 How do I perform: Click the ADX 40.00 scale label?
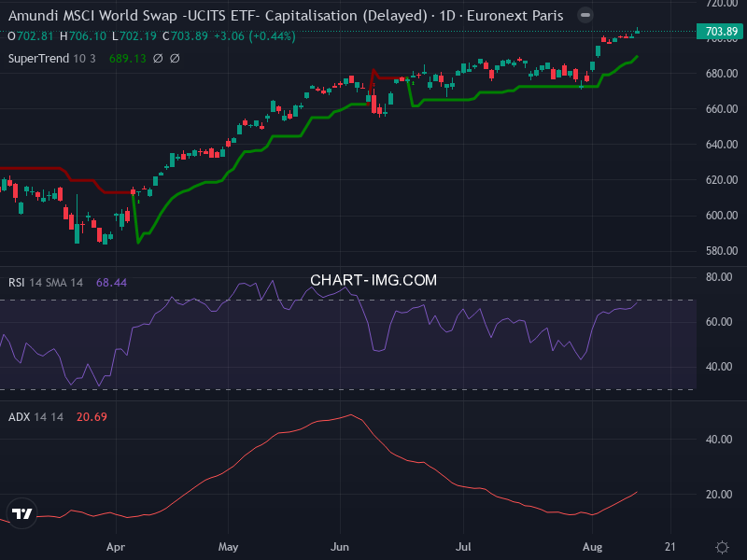point(719,439)
